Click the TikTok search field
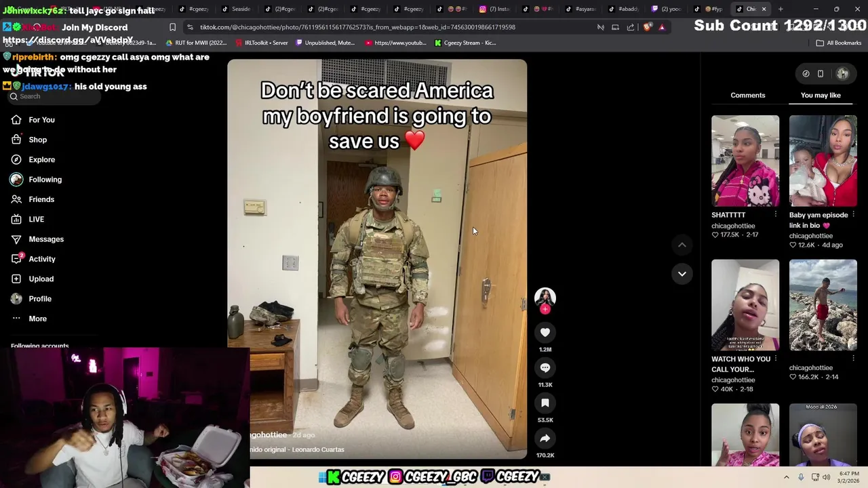Screen dimensions: 868x488 pyautogui.click(x=56, y=96)
